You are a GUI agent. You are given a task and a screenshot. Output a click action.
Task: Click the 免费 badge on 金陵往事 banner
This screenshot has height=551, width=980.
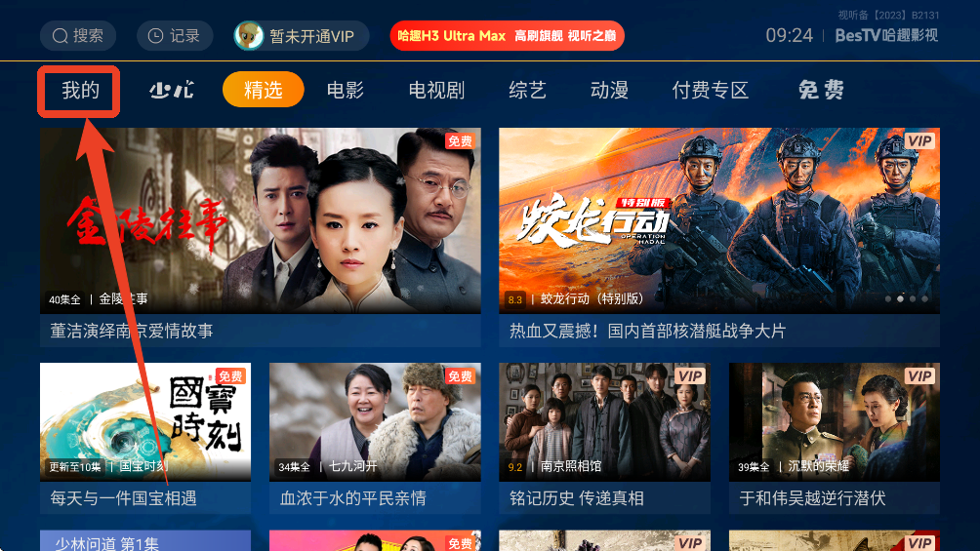coord(460,140)
